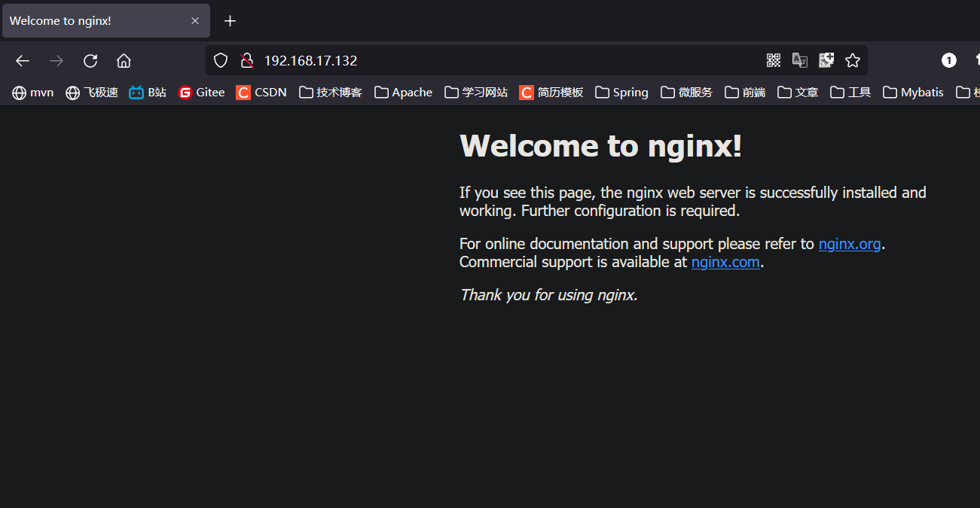Expand the 前端 bookmark folder
This screenshot has width=980, height=508.
point(745,93)
